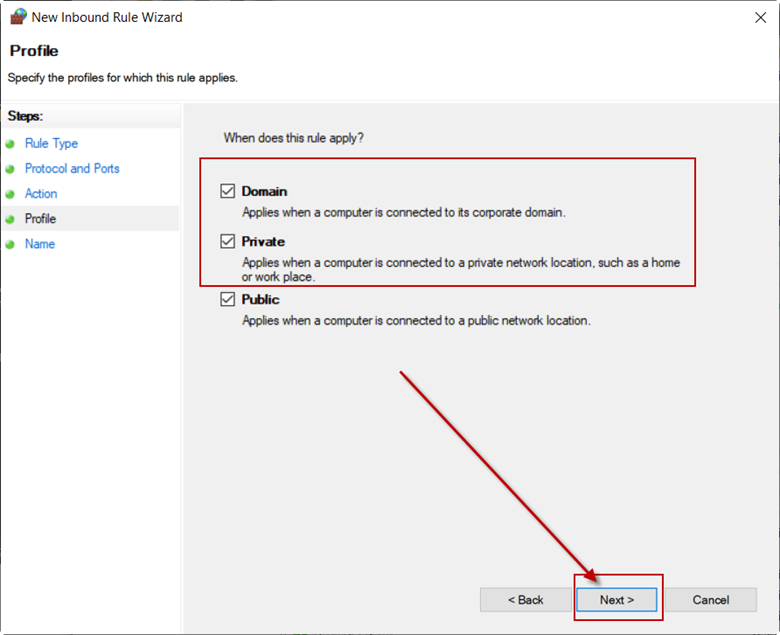Uncheck the Private profile checkbox

(227, 241)
